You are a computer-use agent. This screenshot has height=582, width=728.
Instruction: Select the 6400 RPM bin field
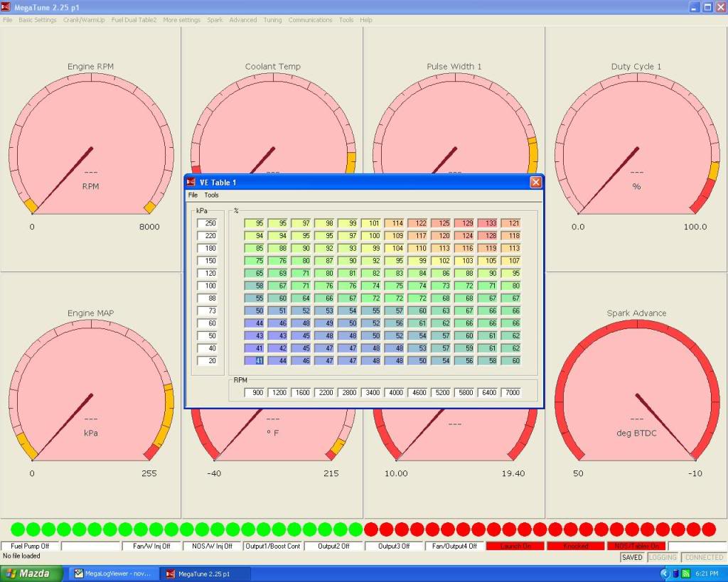(x=488, y=393)
